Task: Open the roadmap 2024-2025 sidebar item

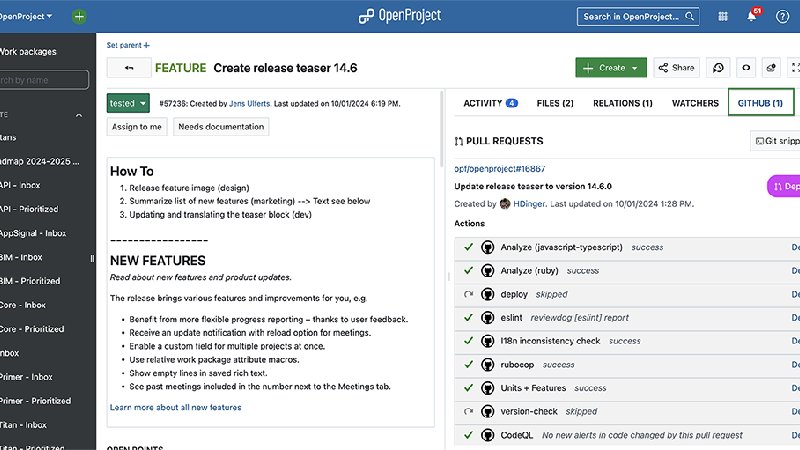Action: point(40,161)
